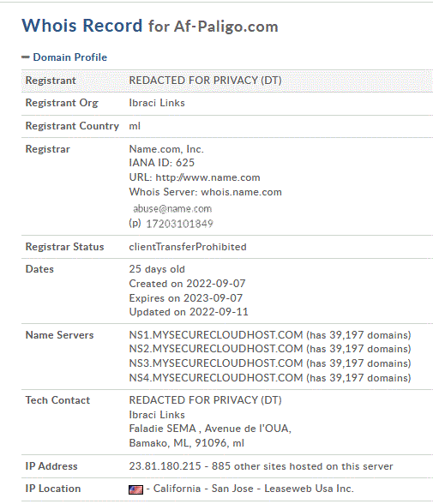Click the IP address 23.81.180.215
Screen dimensions: 433x504
(x=165, y=466)
